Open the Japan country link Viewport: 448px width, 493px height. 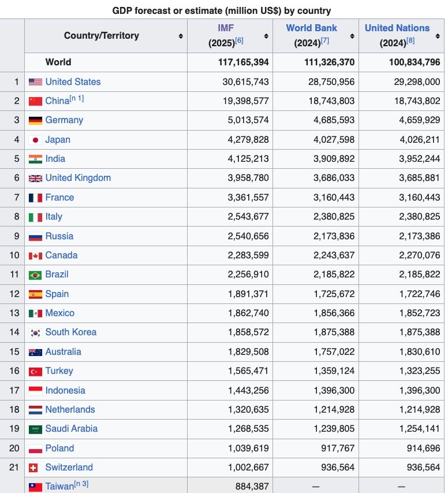tap(58, 140)
